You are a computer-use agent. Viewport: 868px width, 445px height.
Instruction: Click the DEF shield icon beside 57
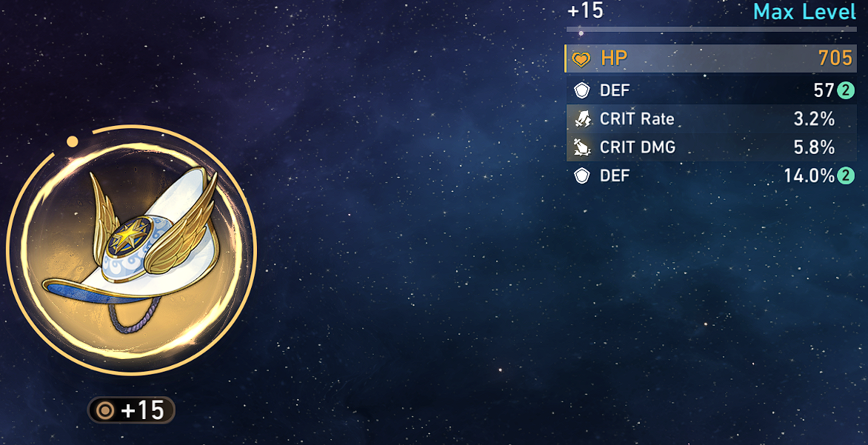tap(582, 91)
